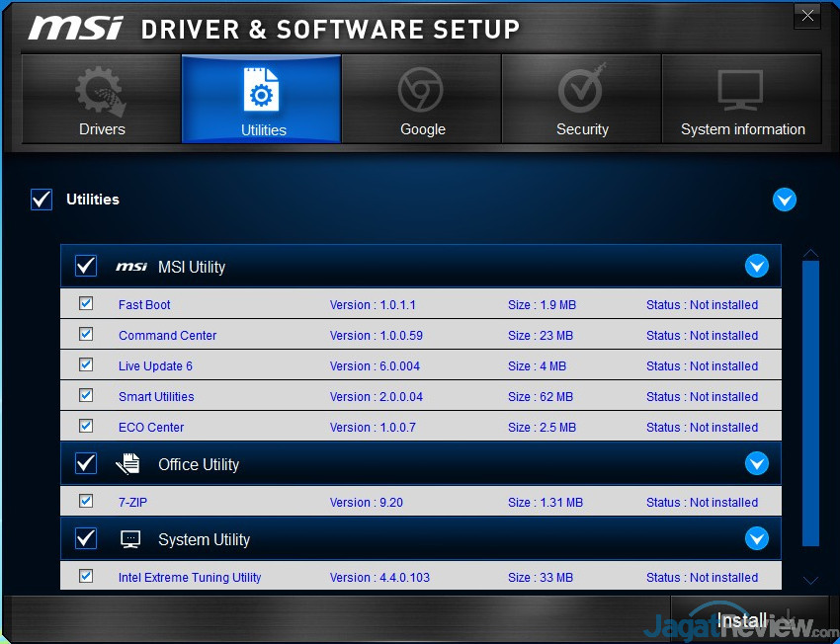Collapse the System Utility section arrow
The image size is (840, 644).
click(757, 538)
